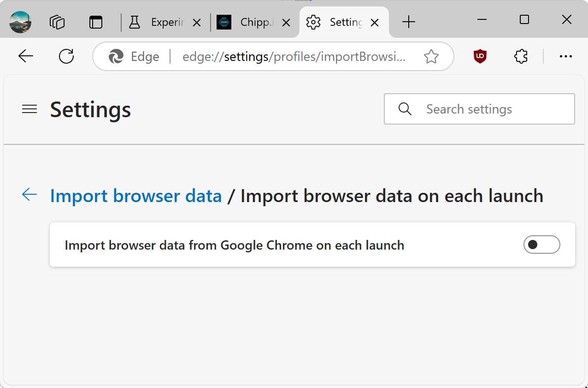Close the Experiments tab
The width and height of the screenshot is (588, 388).
[196, 22]
